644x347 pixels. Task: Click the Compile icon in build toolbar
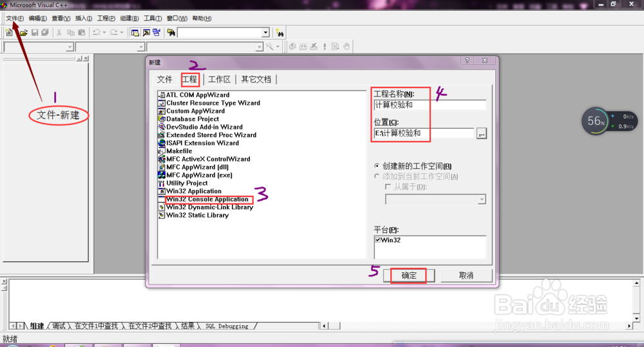pyautogui.click(x=292, y=46)
